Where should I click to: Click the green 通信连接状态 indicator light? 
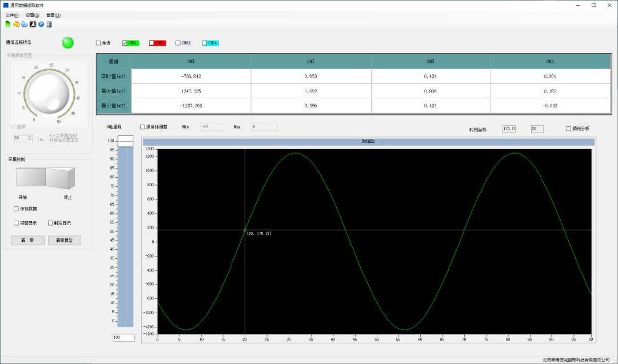(68, 42)
